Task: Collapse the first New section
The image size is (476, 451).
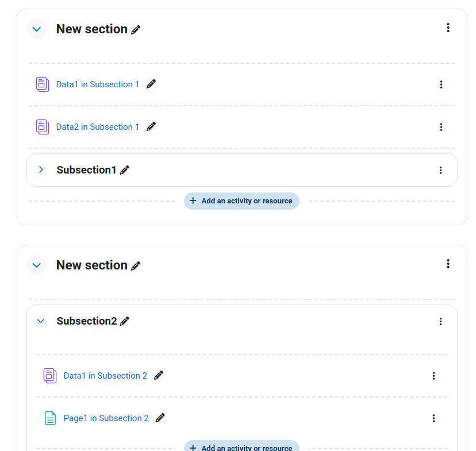Action: 37,29
